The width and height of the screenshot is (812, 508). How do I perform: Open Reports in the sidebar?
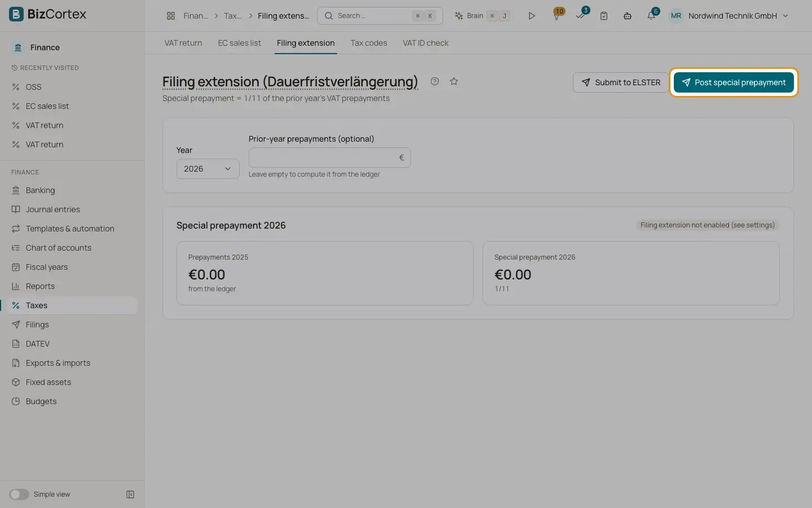tap(72, 286)
